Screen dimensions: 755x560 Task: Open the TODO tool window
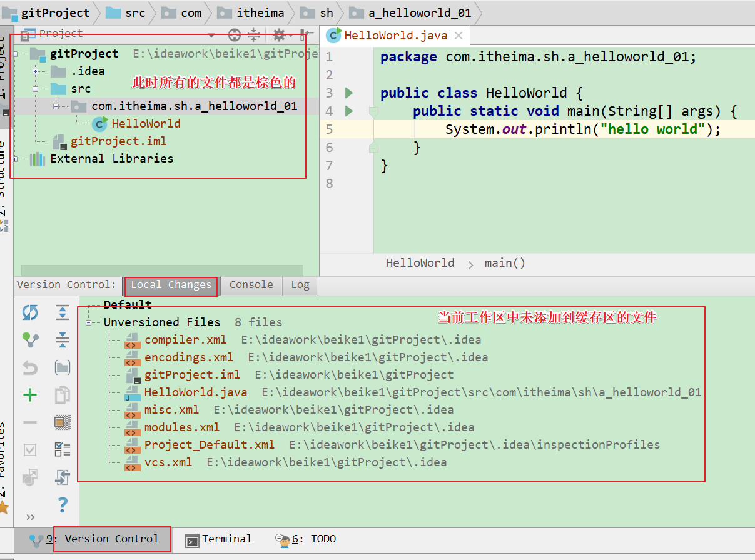306,539
